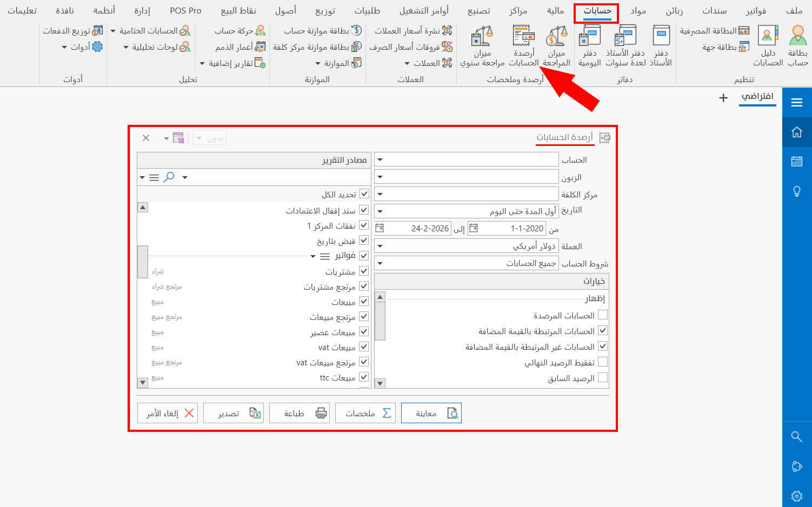
Task: Open فروقات أسعار الصرف
Action: pos(410,47)
